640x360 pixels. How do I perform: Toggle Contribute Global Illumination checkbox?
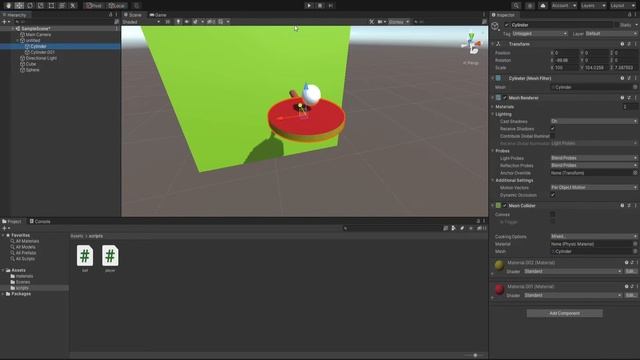[x=553, y=136]
